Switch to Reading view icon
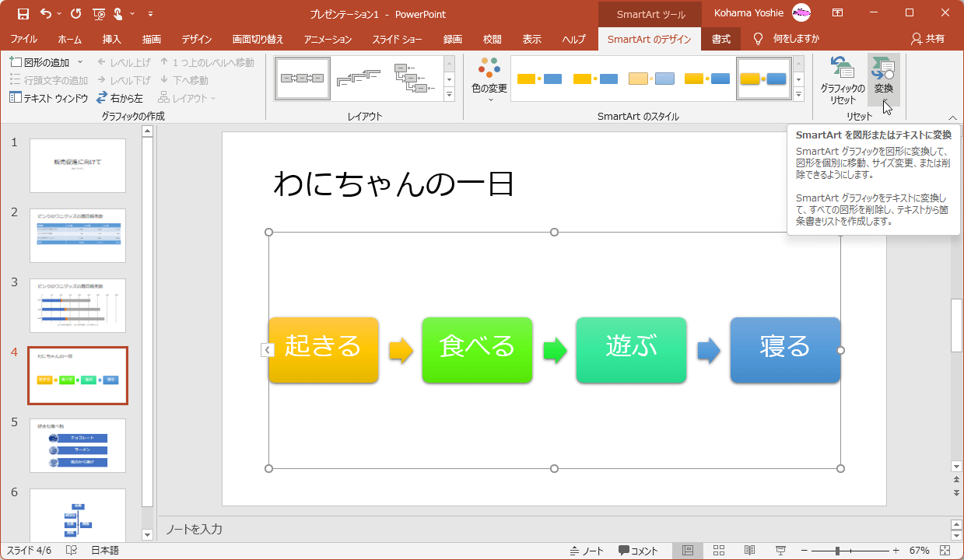This screenshot has width=964, height=560. [749, 551]
